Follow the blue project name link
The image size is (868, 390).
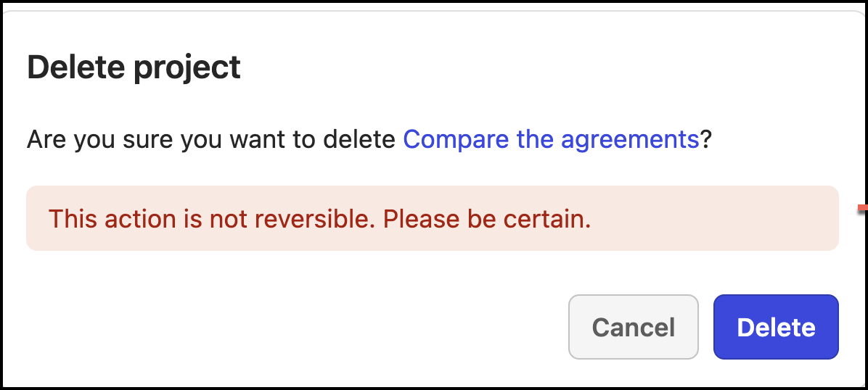point(551,138)
